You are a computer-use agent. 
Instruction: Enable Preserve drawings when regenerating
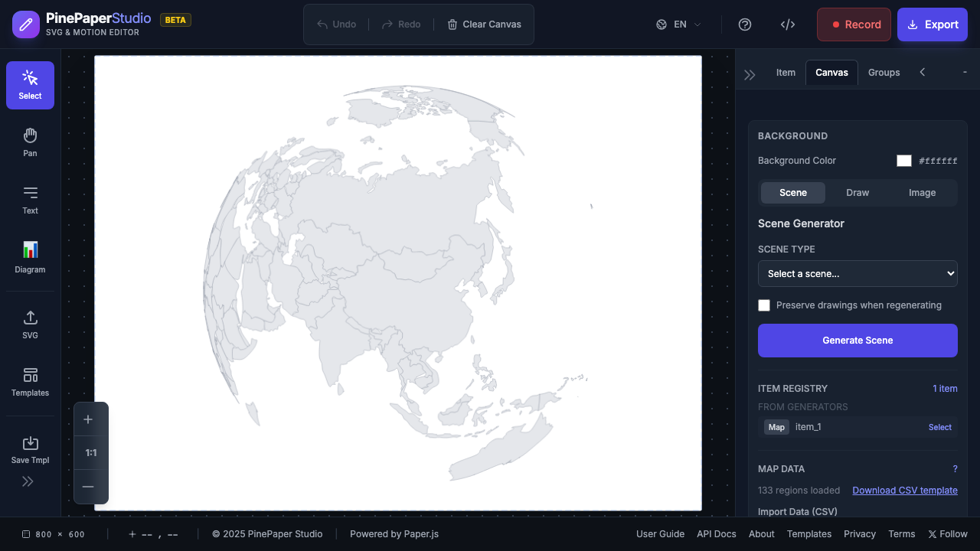[x=764, y=305]
